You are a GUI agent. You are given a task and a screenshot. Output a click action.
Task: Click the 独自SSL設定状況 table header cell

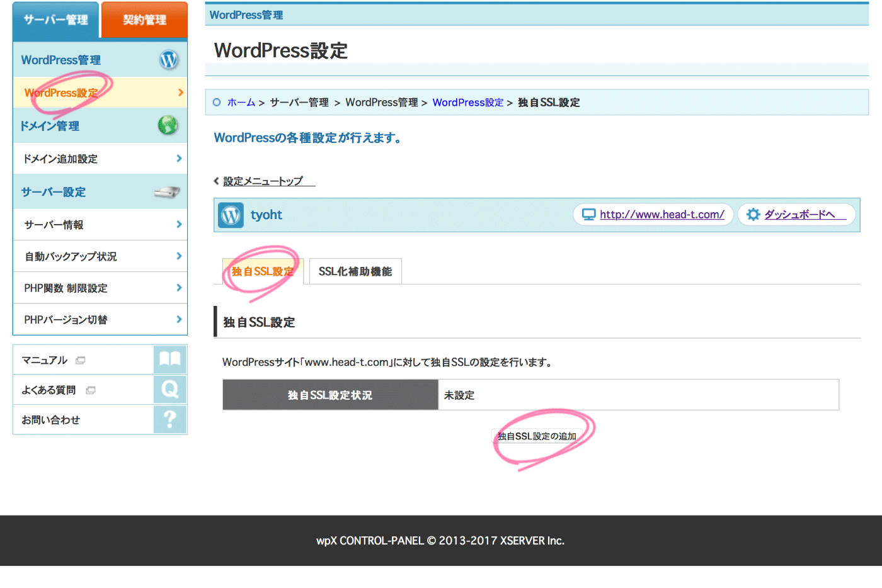(330, 395)
